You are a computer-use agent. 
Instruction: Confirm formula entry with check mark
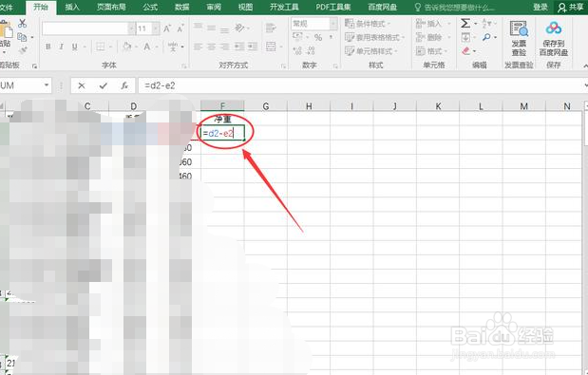click(x=104, y=85)
